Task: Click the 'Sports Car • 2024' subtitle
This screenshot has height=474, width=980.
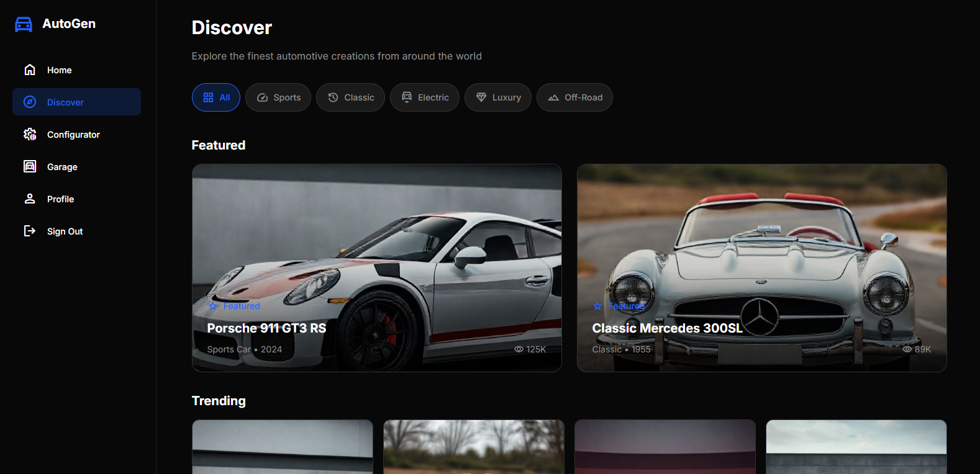Action: pyautogui.click(x=245, y=349)
